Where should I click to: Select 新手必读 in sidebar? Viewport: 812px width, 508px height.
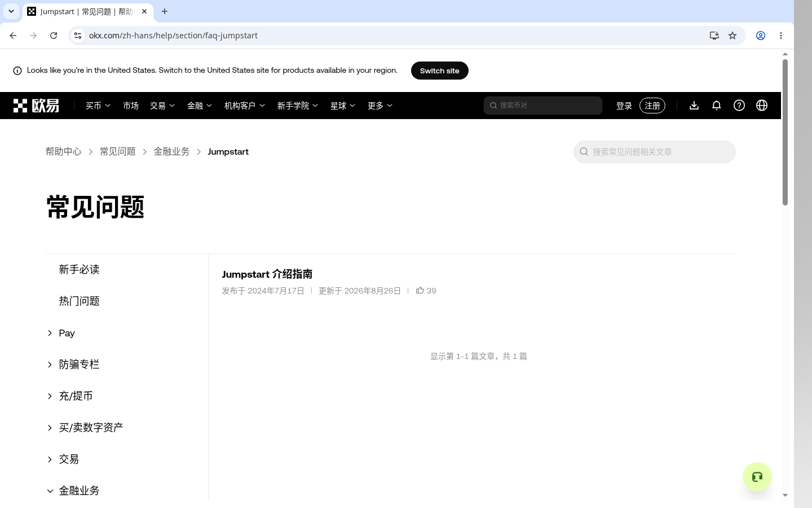pyautogui.click(x=79, y=270)
